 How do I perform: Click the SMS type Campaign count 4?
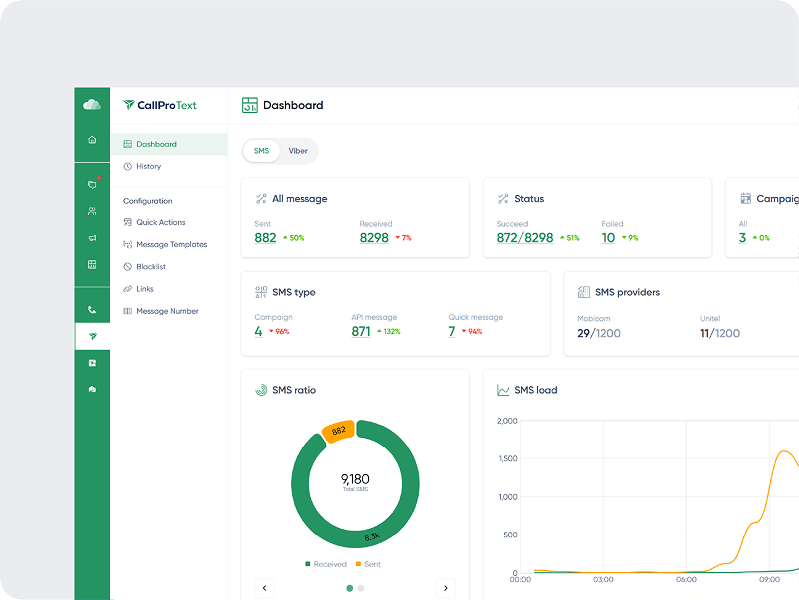pyautogui.click(x=258, y=331)
